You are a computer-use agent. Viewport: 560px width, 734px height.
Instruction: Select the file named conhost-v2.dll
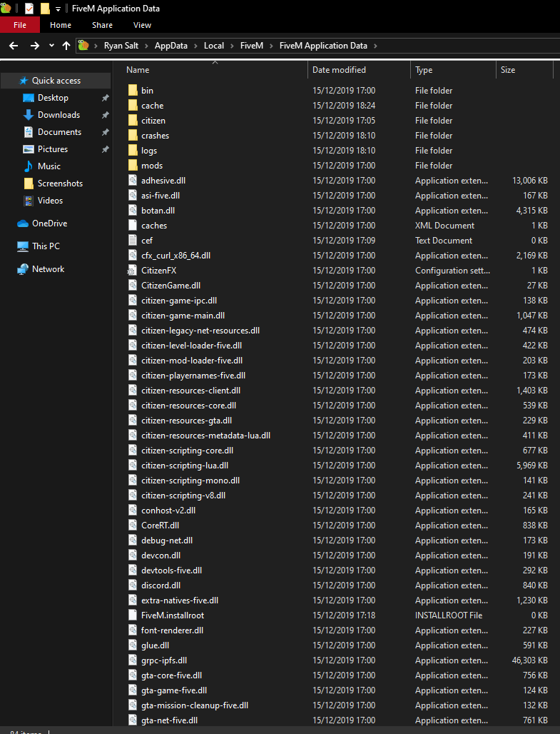tap(168, 511)
